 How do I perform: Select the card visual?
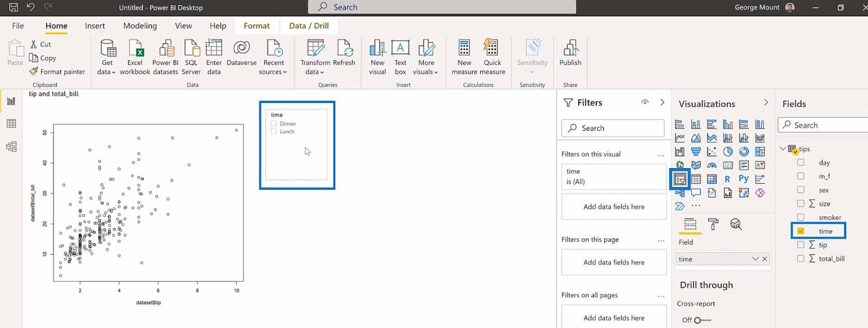tap(728, 165)
